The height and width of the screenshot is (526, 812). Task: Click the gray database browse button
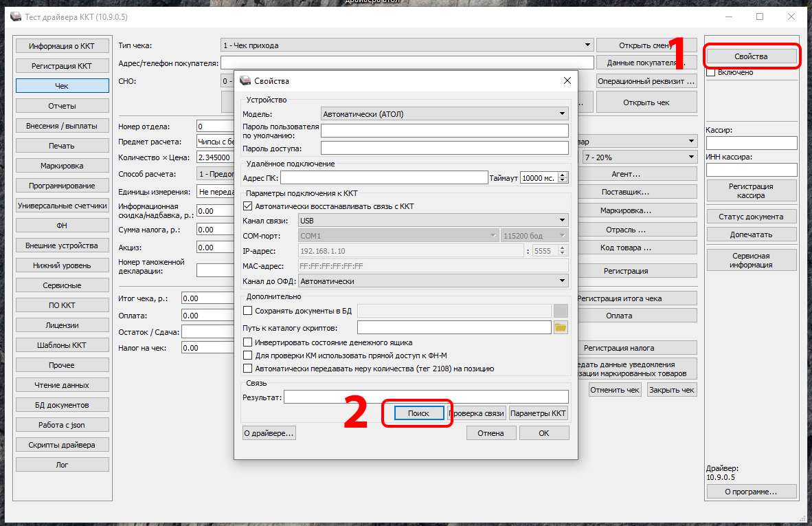click(x=561, y=311)
